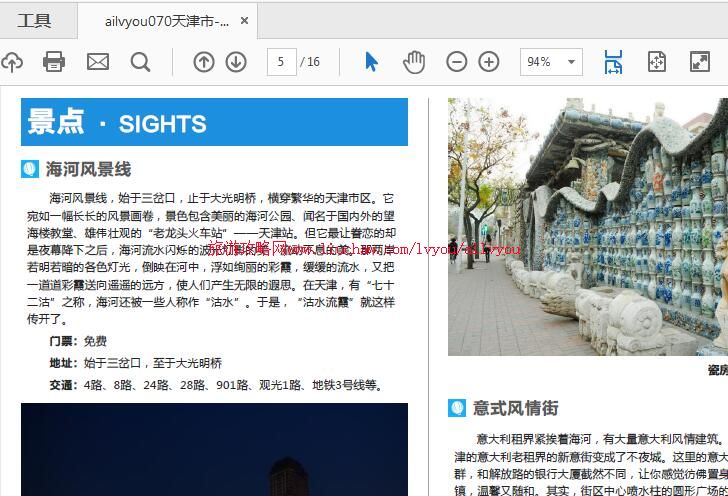Enable the hand pan tool
Screen dimensions: 728x496
click(x=414, y=62)
